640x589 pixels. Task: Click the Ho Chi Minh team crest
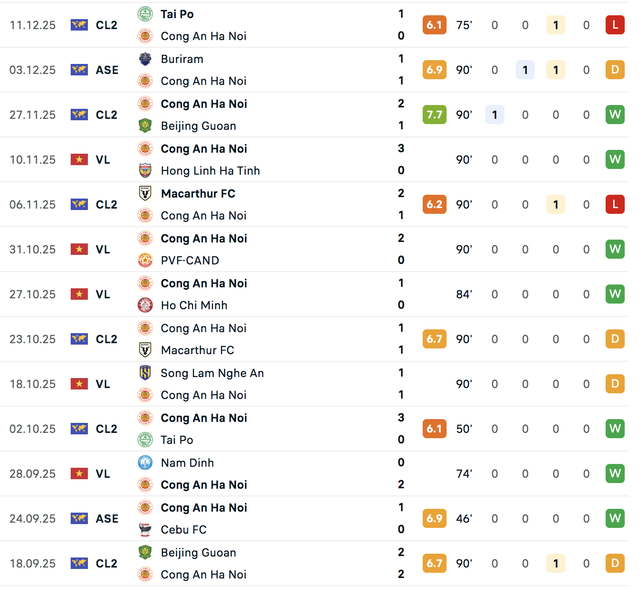(145, 305)
